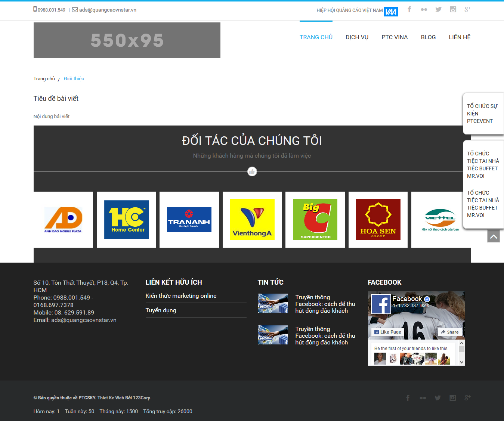Click Tổng truy cập: 26000 counter
504x421 pixels.
pyautogui.click(x=168, y=411)
